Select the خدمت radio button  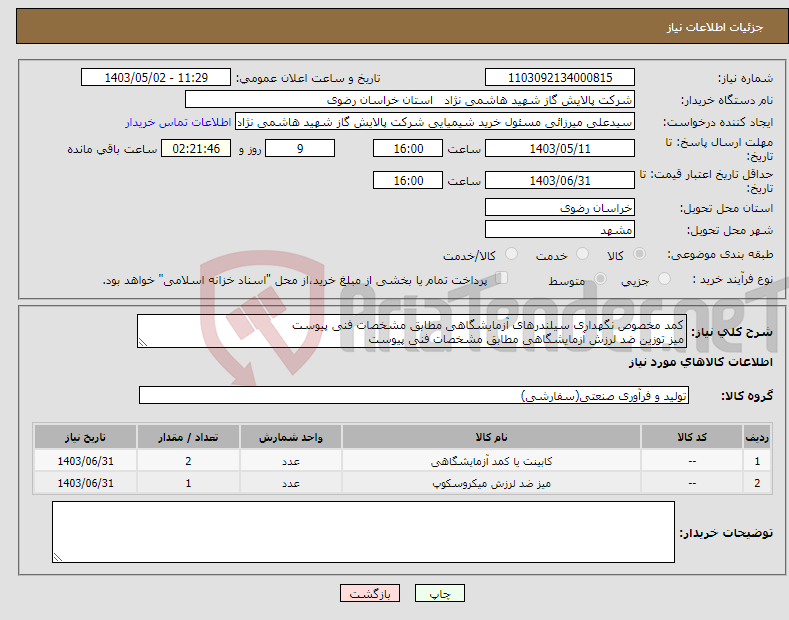pyautogui.click(x=582, y=254)
